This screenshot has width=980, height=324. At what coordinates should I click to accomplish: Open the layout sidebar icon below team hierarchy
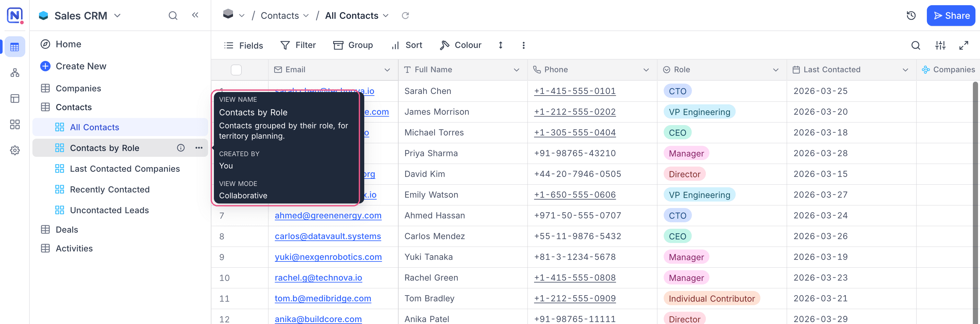15,98
